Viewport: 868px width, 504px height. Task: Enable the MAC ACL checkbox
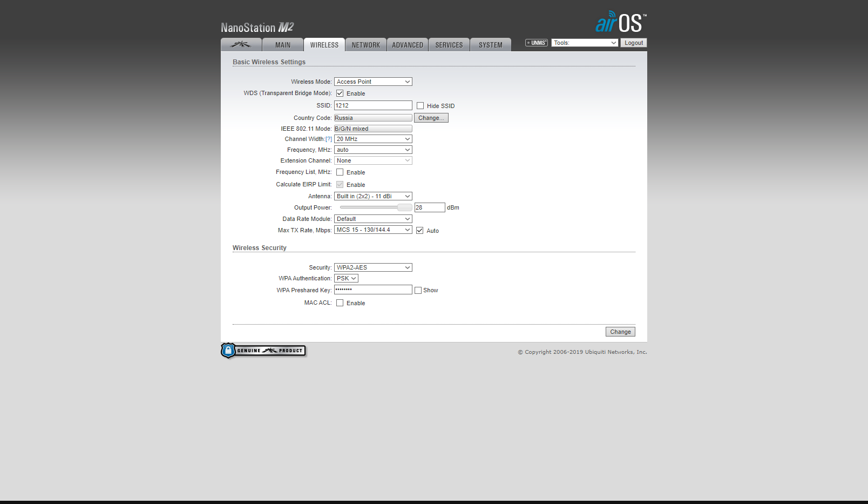pyautogui.click(x=340, y=303)
